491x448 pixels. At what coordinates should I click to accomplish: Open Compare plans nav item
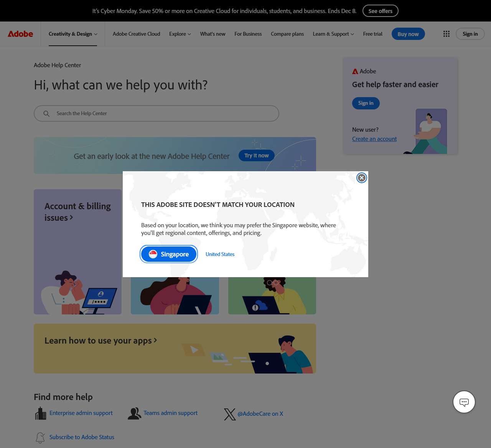coord(287,34)
